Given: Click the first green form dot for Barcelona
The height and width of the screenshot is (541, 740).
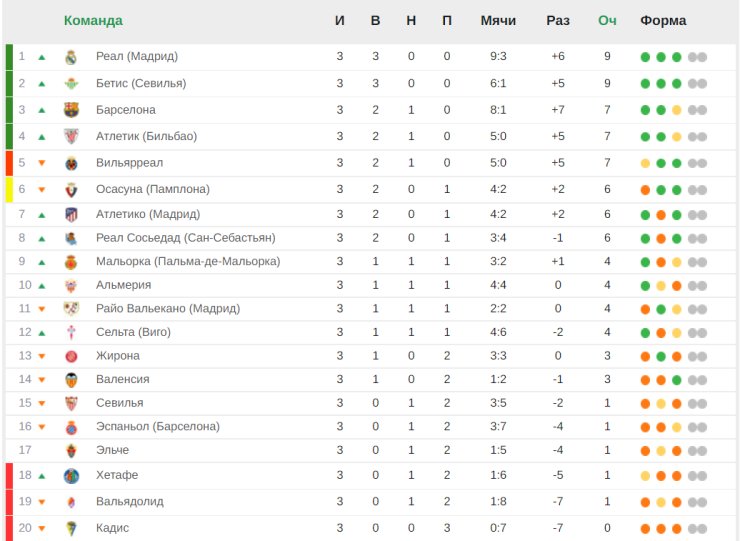Looking at the screenshot, I should pos(645,110).
